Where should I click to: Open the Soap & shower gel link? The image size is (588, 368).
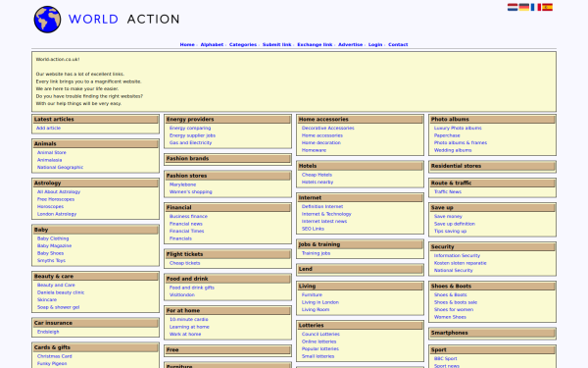click(58, 307)
